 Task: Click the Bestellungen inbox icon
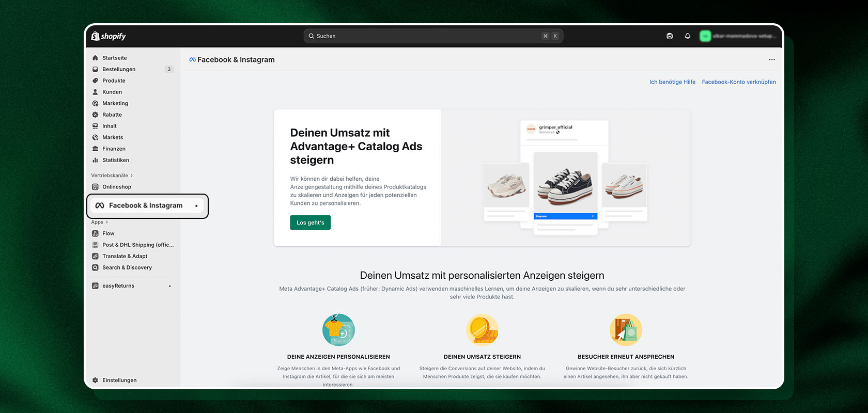pos(95,69)
